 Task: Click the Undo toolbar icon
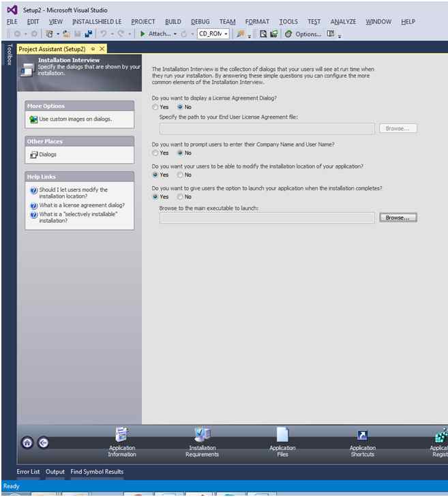click(104, 33)
